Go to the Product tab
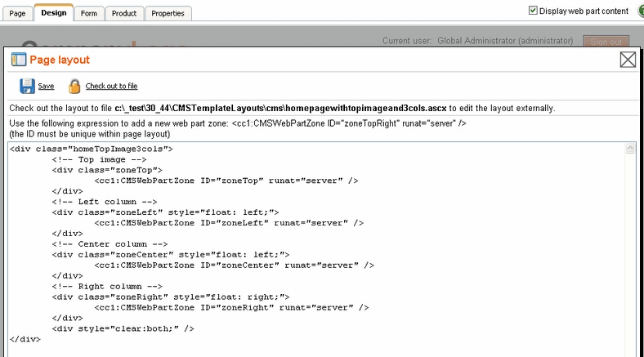644x357 pixels. tap(124, 13)
